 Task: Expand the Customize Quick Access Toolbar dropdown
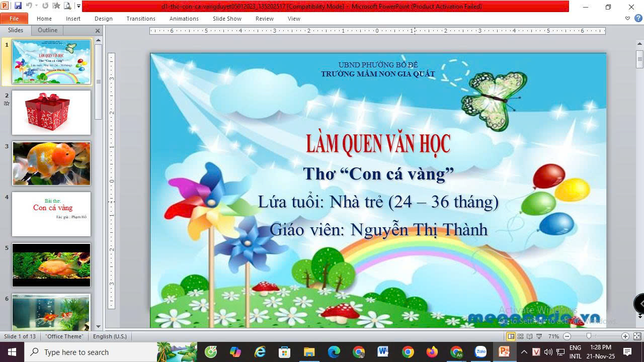tap(78, 6)
